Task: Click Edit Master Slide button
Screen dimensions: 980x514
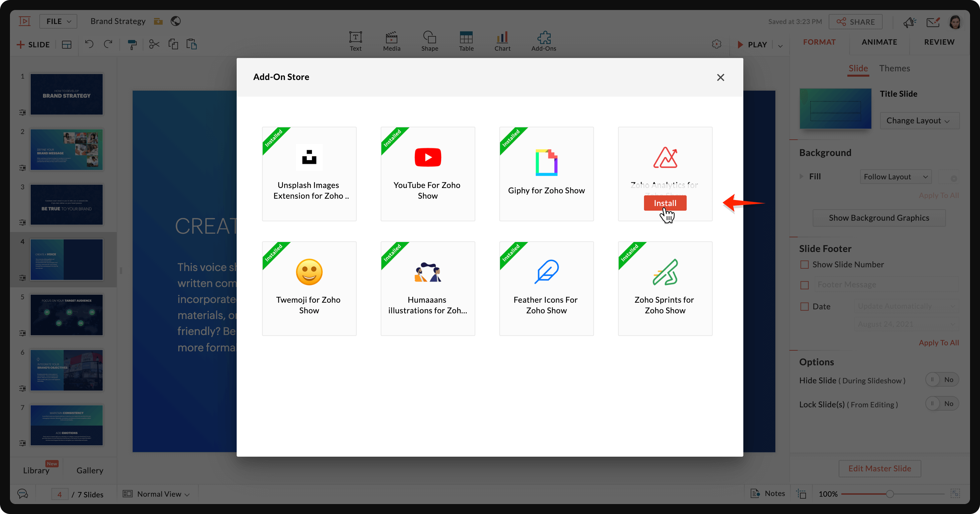Action: click(879, 468)
